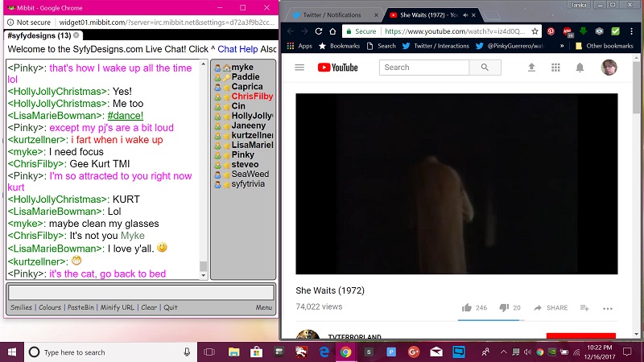
Task: Open the YouTube account avatar
Action: click(x=609, y=68)
